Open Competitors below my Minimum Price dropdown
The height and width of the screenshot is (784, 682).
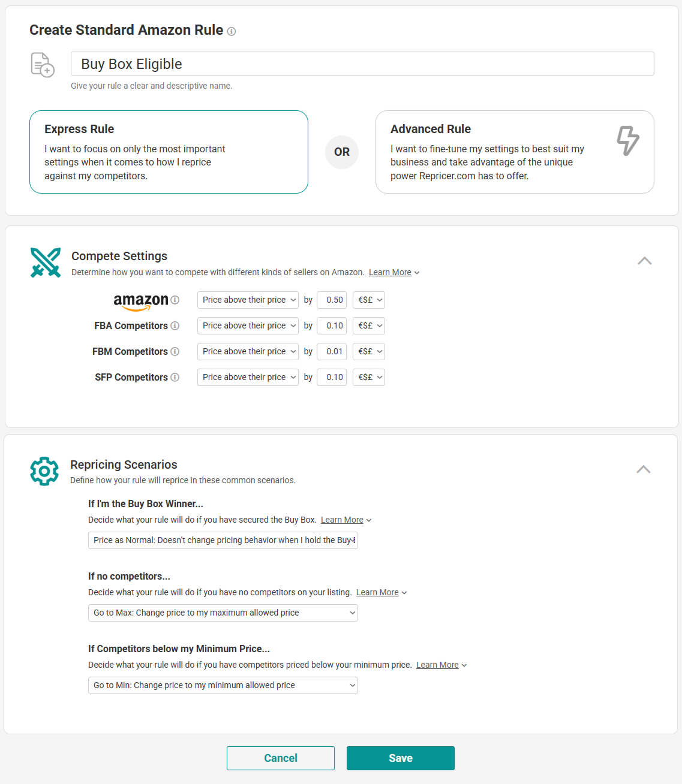[x=223, y=685]
